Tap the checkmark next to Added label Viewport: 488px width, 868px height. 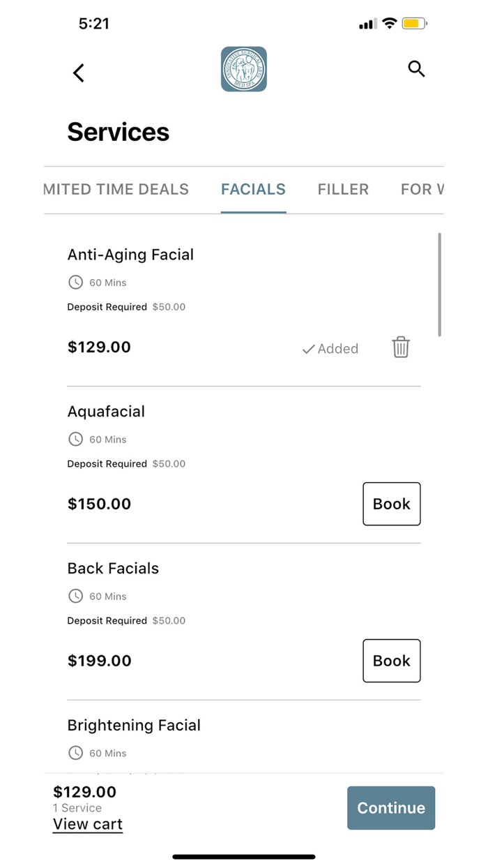click(307, 349)
